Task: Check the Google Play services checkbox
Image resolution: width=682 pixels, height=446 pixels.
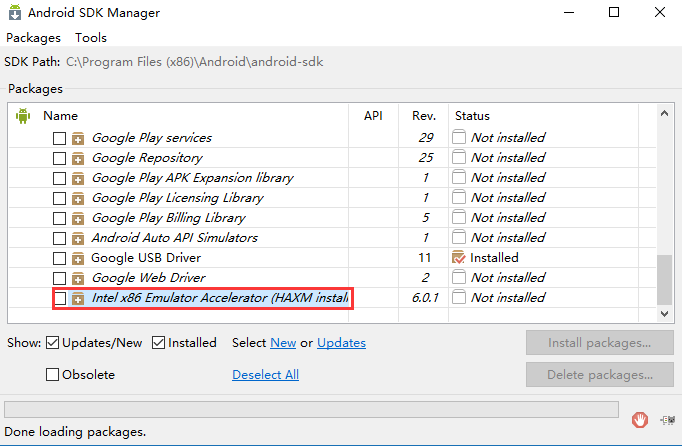Action: tap(59, 138)
